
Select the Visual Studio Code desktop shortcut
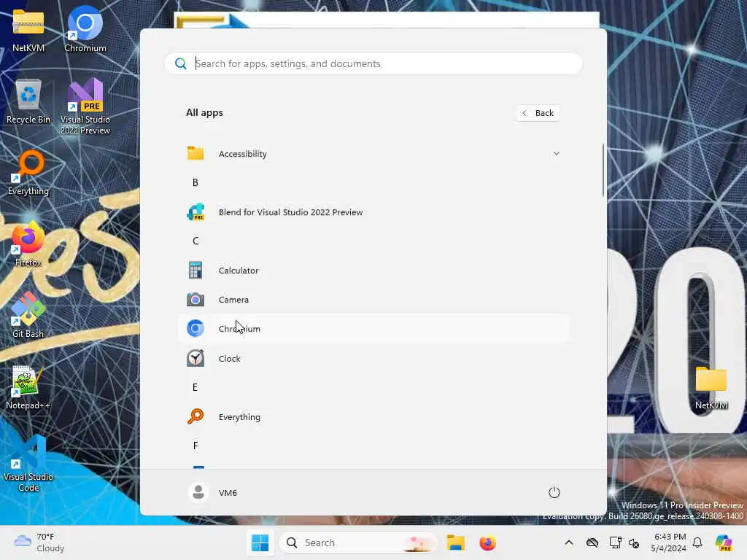pos(28,463)
